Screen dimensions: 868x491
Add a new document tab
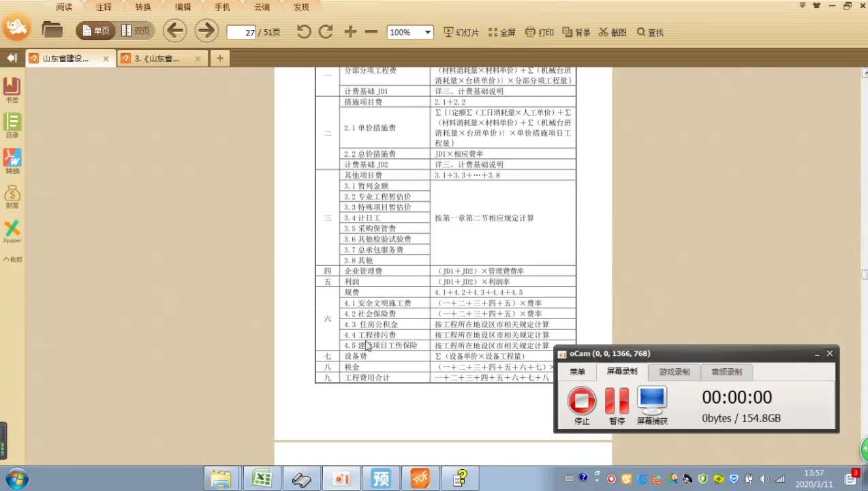pos(219,59)
